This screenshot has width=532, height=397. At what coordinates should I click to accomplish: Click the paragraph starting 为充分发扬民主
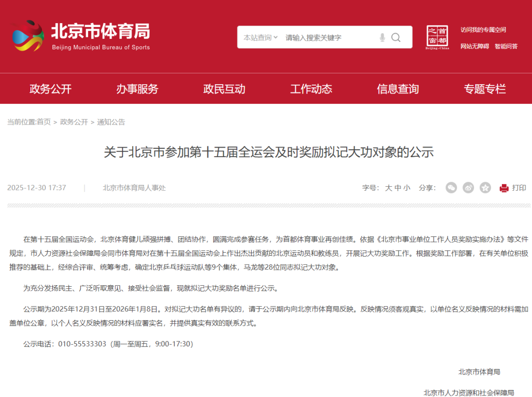coord(152,289)
